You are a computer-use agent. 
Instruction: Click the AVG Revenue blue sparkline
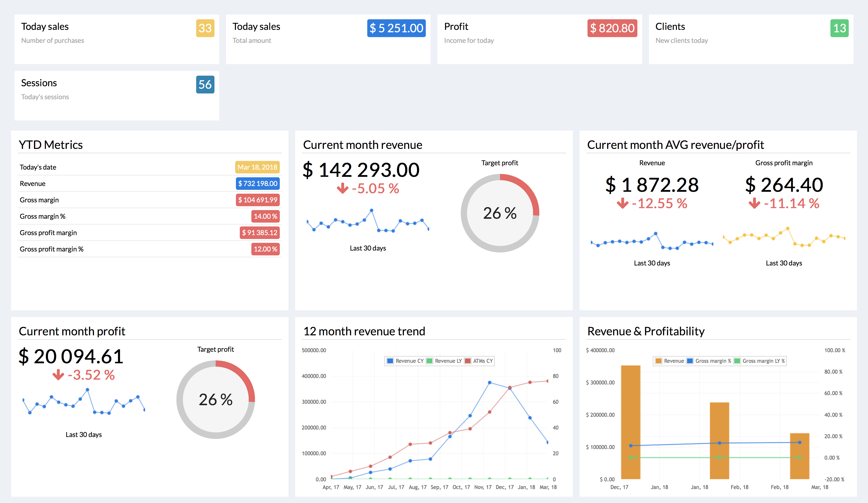pos(652,241)
